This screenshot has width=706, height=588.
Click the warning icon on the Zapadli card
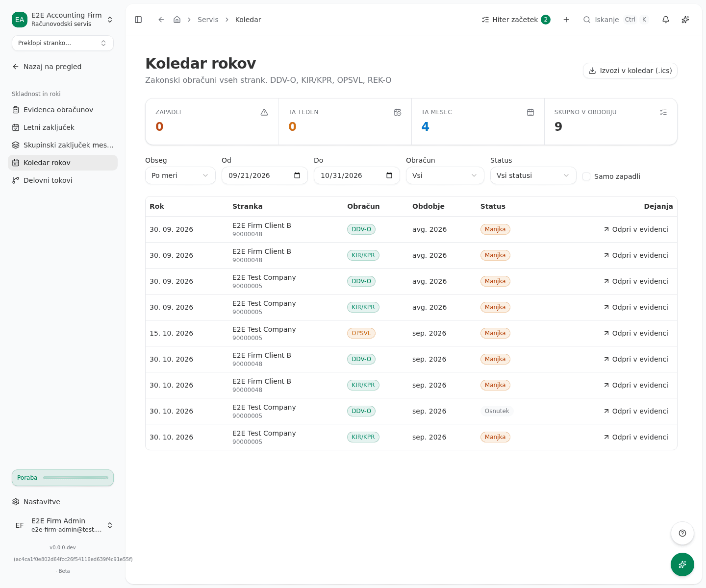tap(264, 112)
